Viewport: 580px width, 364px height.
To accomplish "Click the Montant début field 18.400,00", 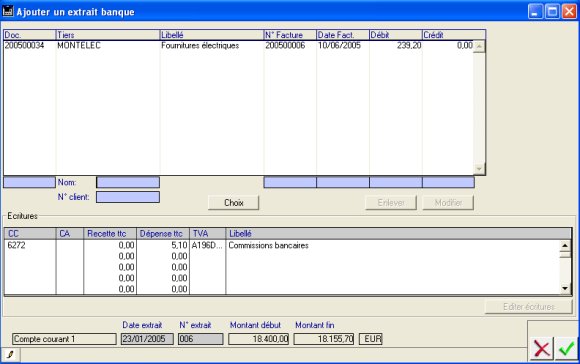I will [x=259, y=339].
